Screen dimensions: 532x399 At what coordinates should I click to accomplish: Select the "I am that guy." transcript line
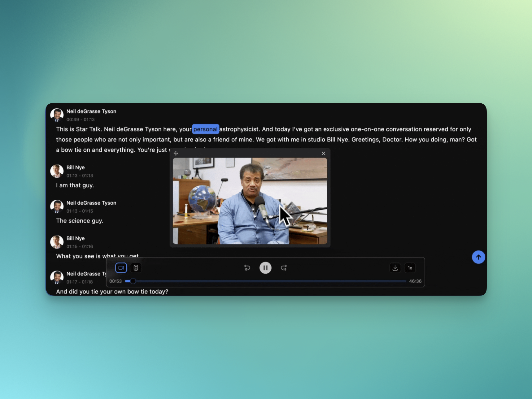coord(75,185)
